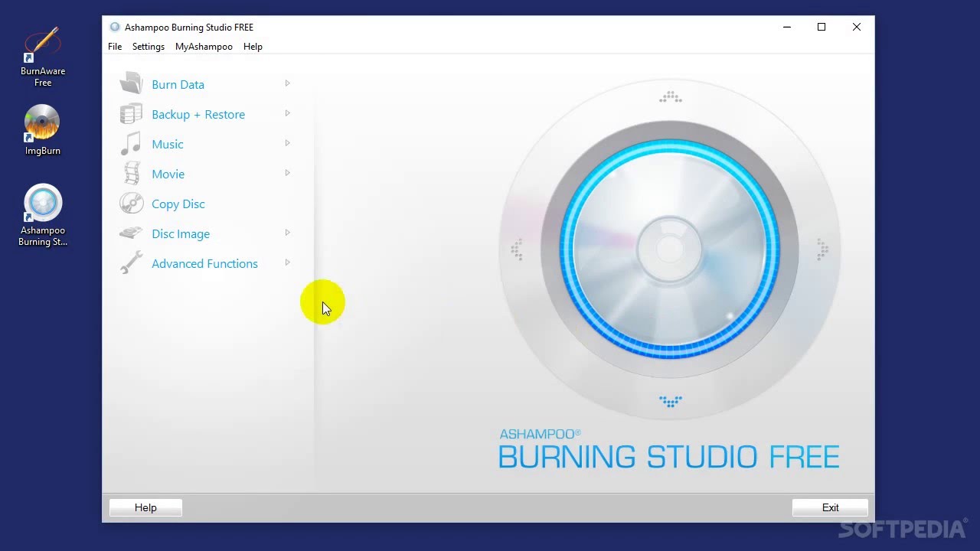Expand the Movie submenu arrow
Image resolution: width=980 pixels, height=551 pixels.
(x=288, y=173)
